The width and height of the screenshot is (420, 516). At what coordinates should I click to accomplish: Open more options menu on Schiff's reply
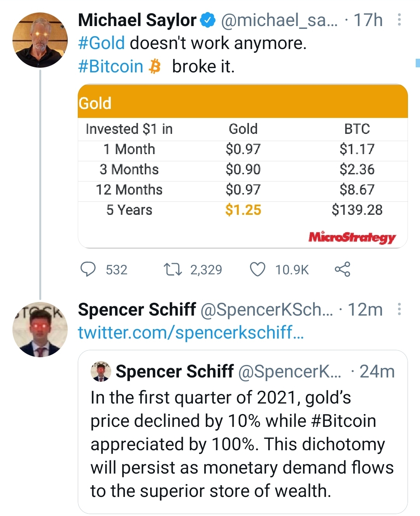(x=399, y=309)
